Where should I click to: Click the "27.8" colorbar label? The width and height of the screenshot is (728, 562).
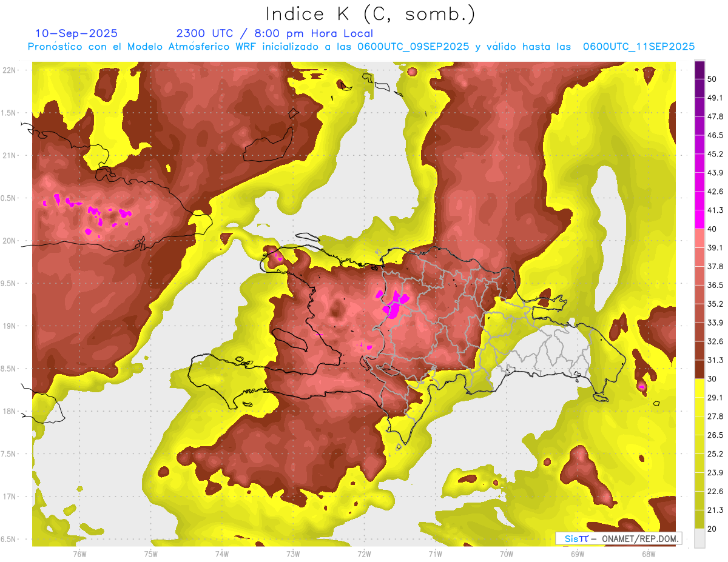point(715,416)
